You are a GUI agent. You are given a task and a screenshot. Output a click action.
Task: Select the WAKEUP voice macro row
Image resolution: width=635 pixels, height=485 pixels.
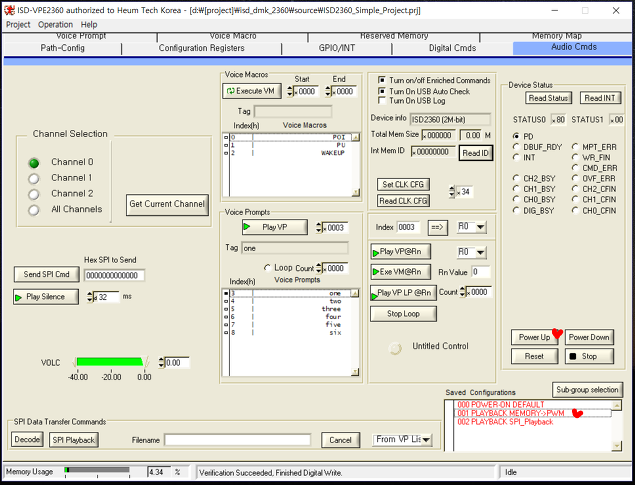(291, 153)
